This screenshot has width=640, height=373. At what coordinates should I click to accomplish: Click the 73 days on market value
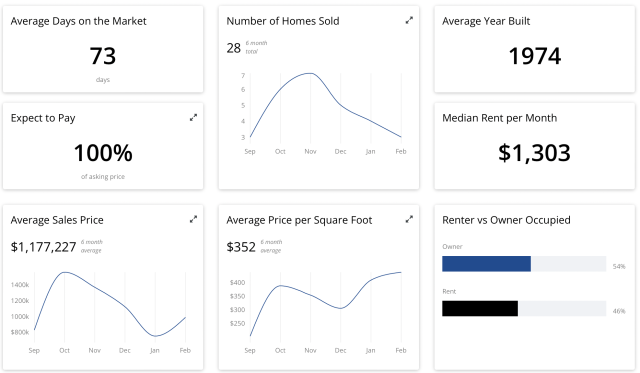(x=103, y=56)
